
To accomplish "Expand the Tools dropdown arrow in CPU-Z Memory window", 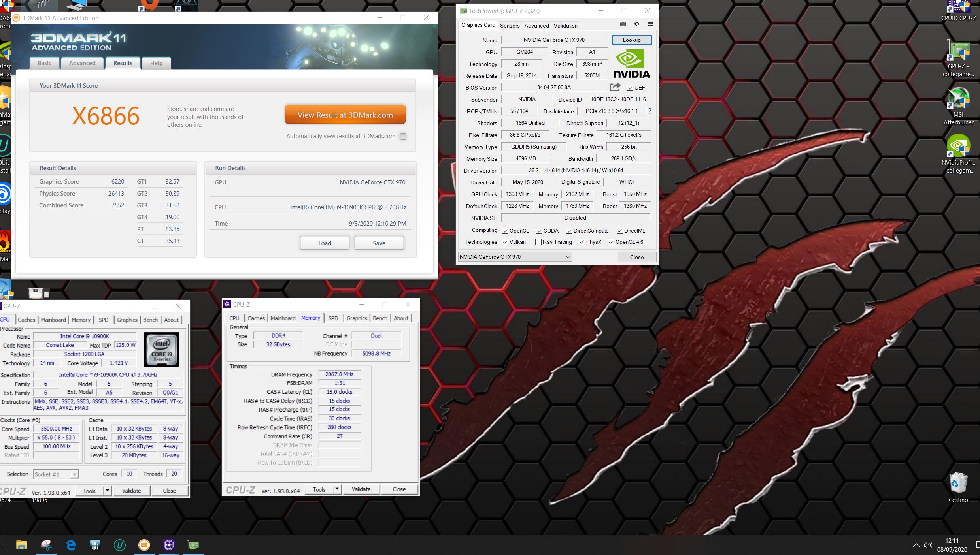I will point(337,489).
